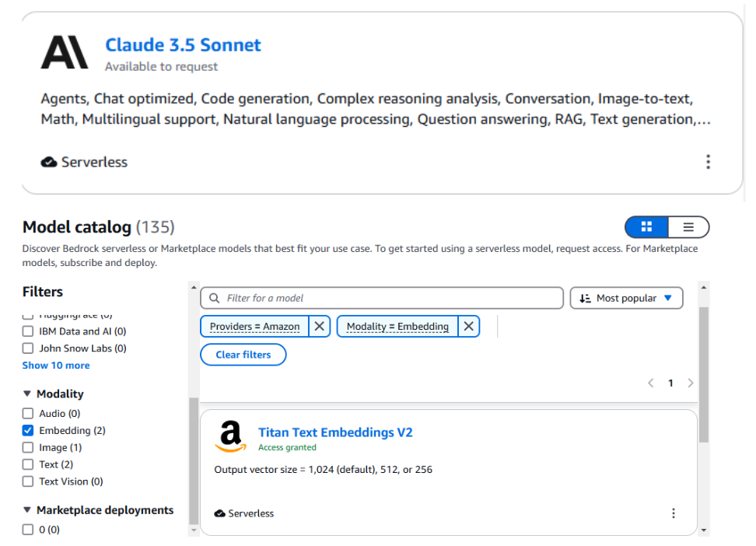This screenshot has width=756, height=546.
Task: Collapse the Modality filter section
Action: [x=27, y=394]
